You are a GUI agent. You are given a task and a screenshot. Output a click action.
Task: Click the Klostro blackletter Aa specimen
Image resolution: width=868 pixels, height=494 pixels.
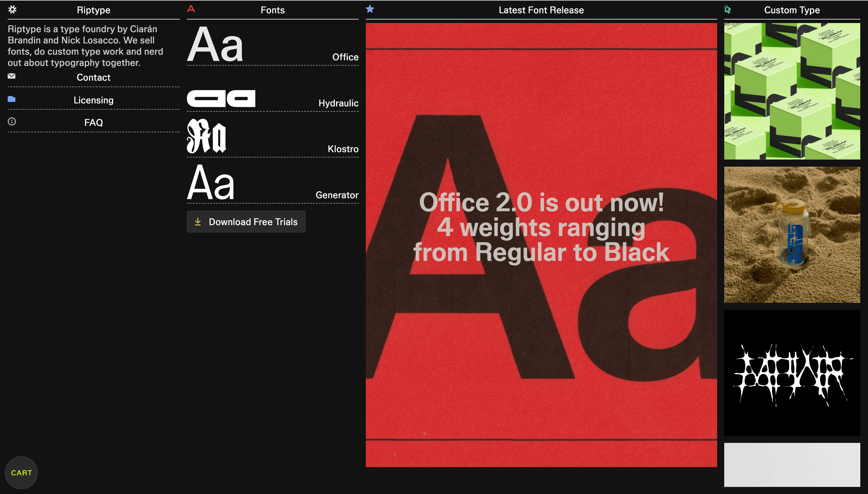(x=206, y=136)
